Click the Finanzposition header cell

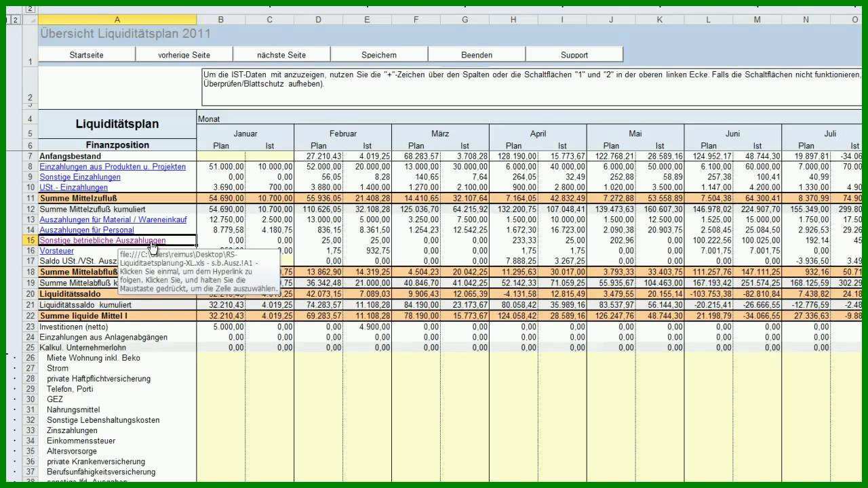pos(117,145)
